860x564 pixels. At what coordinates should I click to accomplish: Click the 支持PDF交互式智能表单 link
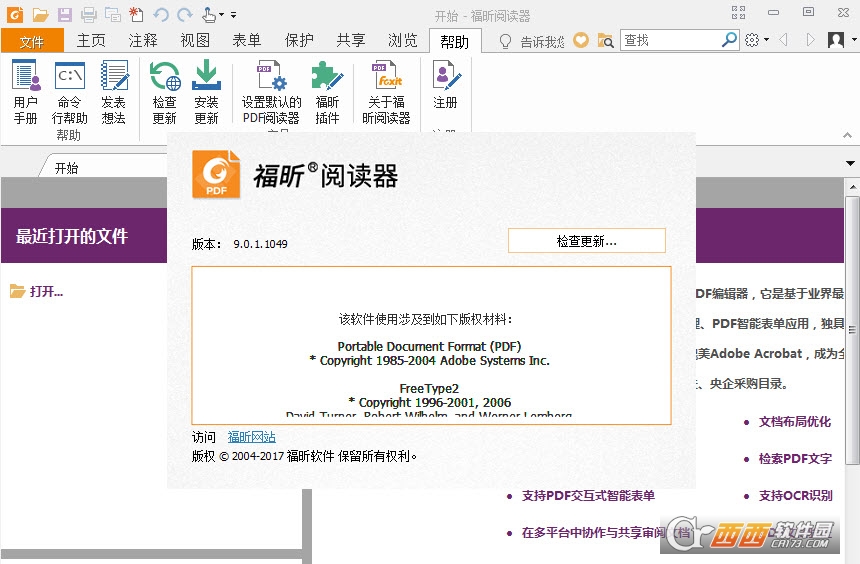588,496
